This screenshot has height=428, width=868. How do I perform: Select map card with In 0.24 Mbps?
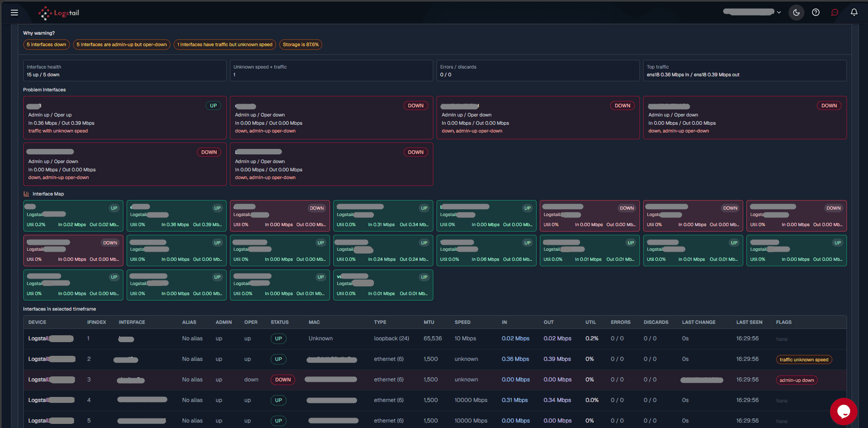click(x=383, y=251)
